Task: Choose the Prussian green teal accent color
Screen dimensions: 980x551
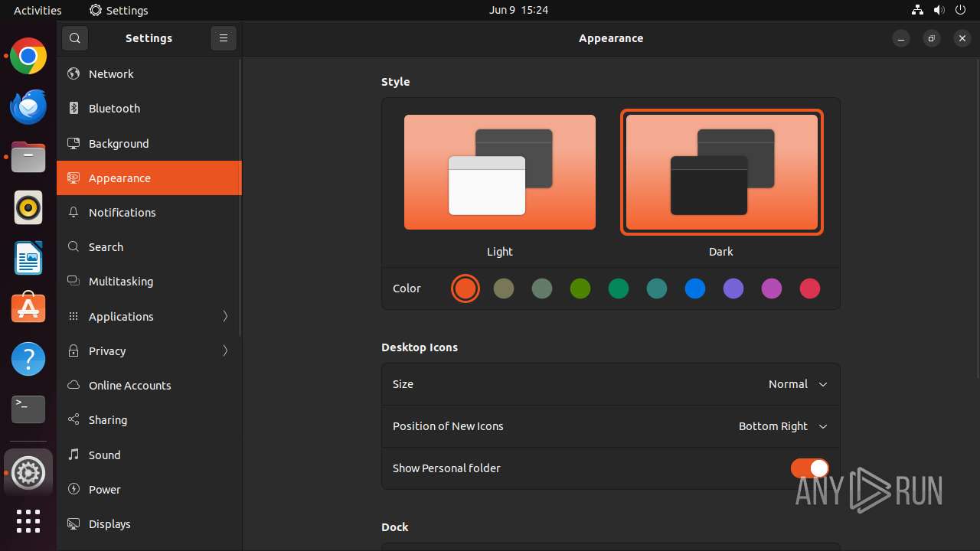Action: [657, 289]
